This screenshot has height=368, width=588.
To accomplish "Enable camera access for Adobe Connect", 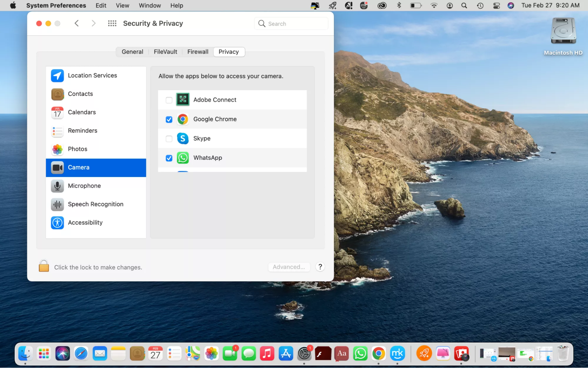I will [169, 100].
